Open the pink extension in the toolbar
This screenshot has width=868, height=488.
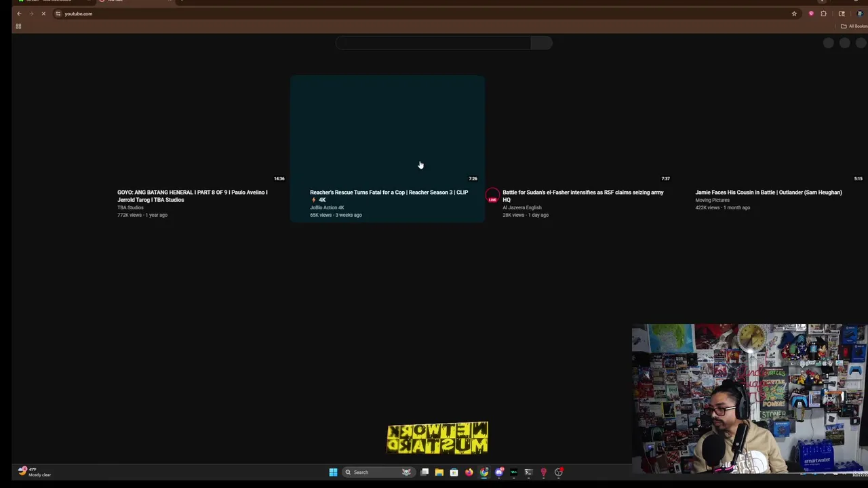point(811,14)
